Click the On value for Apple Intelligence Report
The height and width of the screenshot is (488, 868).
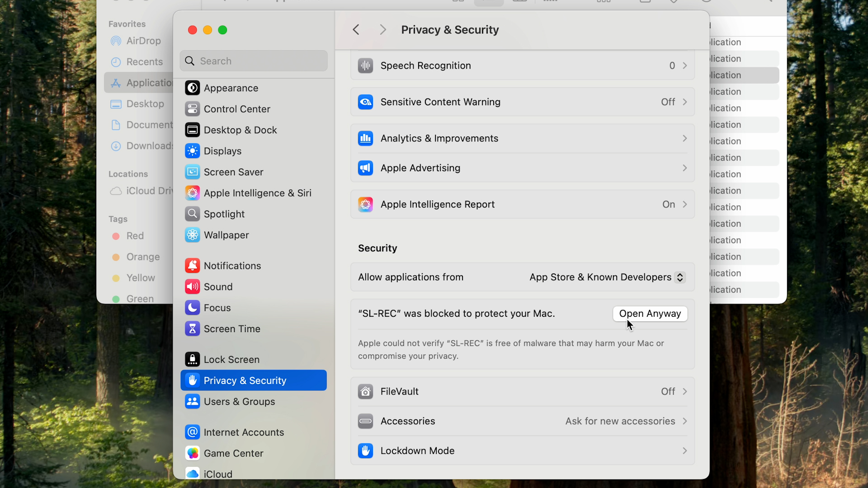[x=669, y=204]
